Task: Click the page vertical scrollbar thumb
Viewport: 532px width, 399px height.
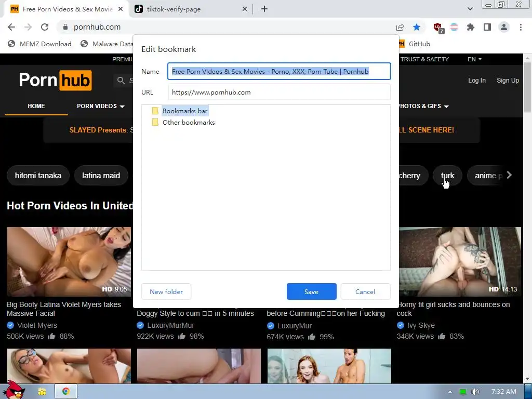Action: (x=528, y=87)
